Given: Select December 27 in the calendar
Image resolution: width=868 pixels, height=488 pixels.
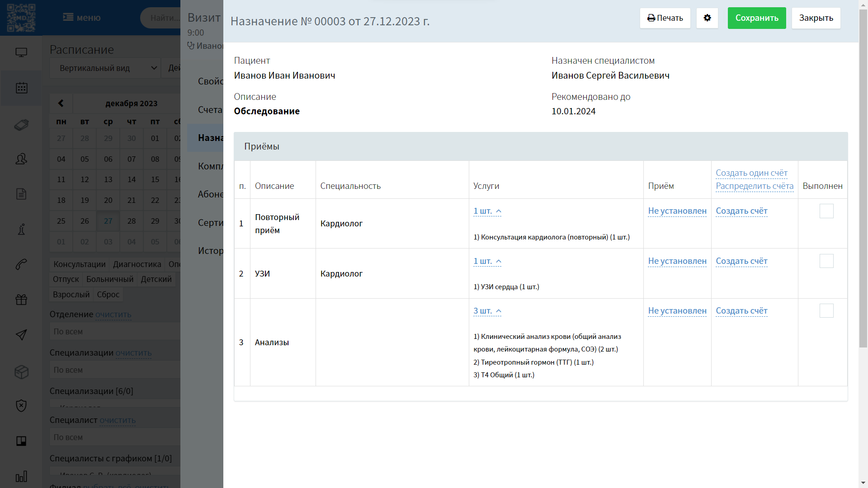Looking at the screenshot, I should tap(108, 221).
